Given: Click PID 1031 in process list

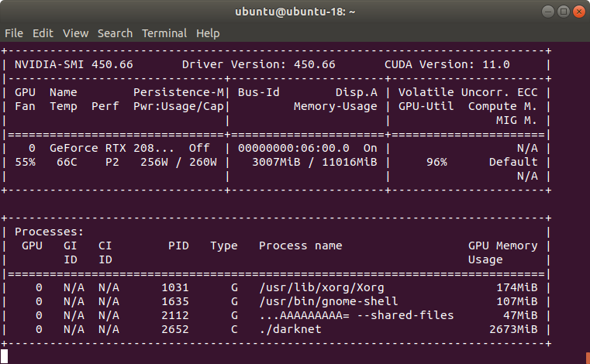Looking at the screenshot, I should click(175, 287).
